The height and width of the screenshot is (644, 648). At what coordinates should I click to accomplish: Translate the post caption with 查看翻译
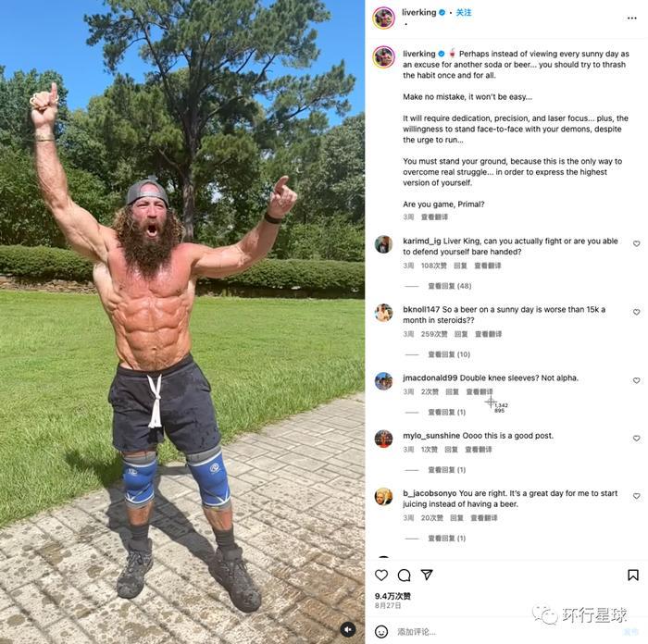(434, 217)
